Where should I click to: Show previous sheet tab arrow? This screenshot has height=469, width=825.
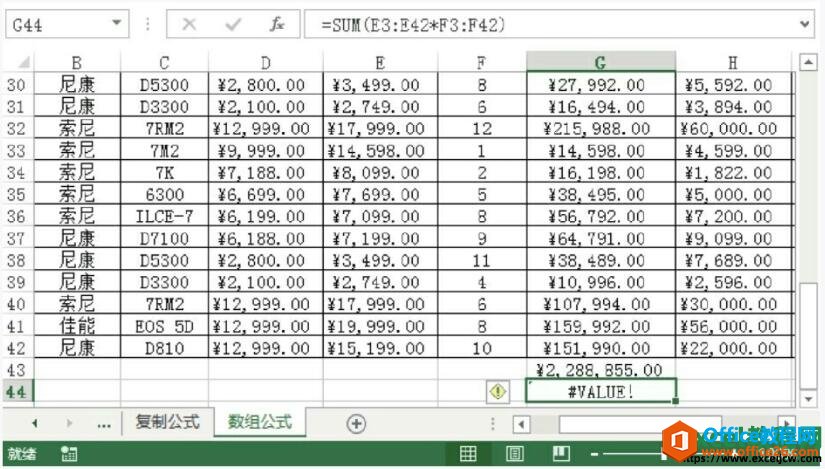(x=35, y=423)
